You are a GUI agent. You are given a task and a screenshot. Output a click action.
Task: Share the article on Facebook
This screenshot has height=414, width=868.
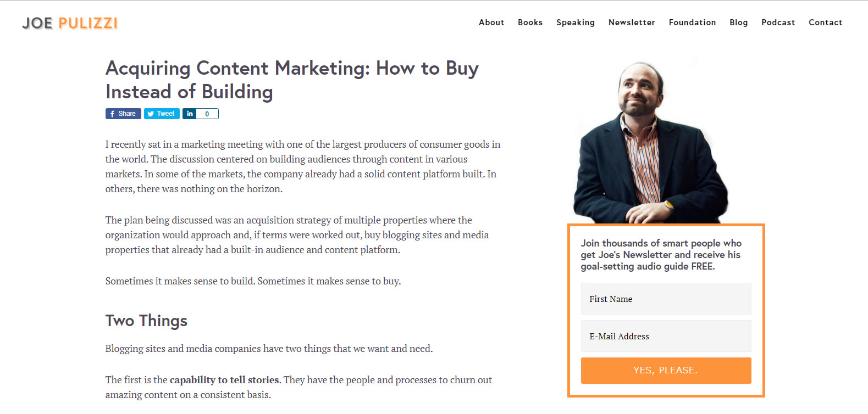(x=123, y=114)
